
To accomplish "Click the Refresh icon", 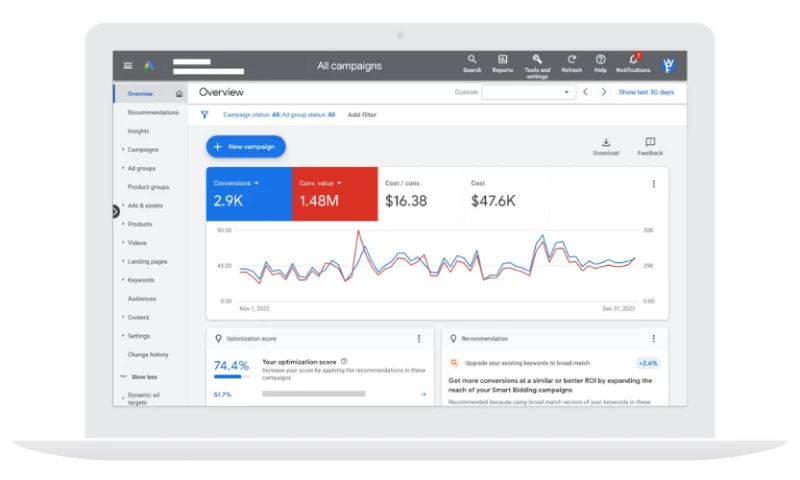I will [x=572, y=60].
